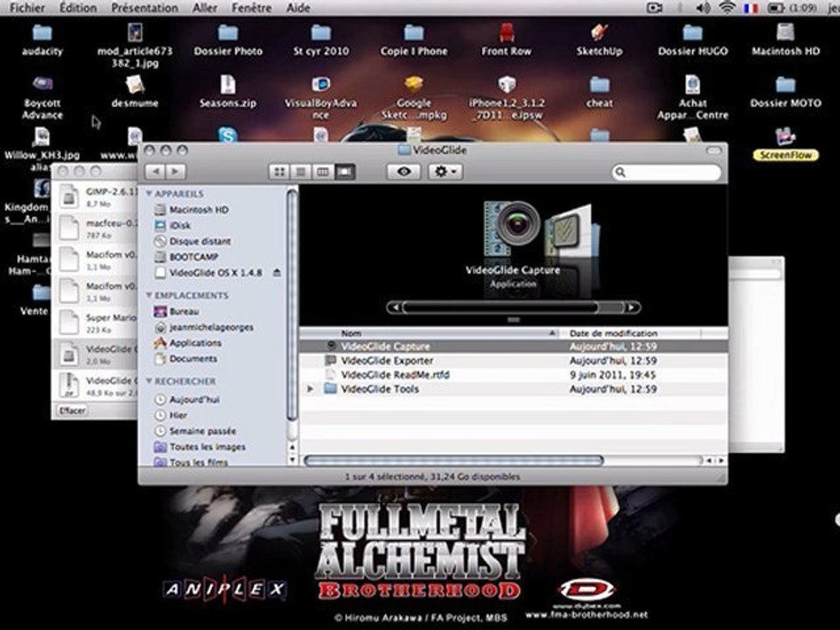Click horizontal scrollbar in file list
Viewport: 840px width, 630px height.
[453, 460]
